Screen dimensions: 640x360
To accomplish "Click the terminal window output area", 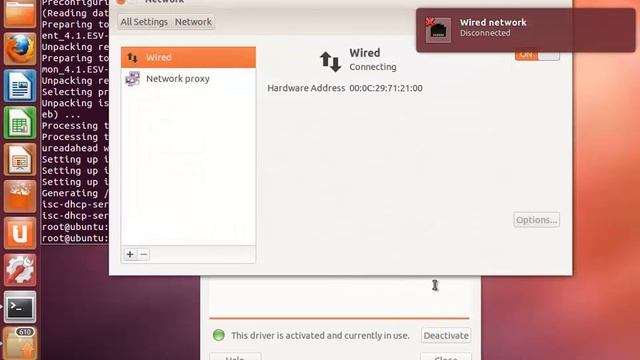I will tap(75, 122).
